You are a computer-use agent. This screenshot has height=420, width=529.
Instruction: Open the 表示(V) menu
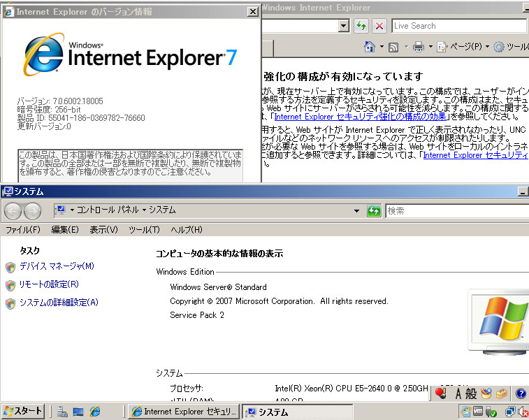(103, 230)
